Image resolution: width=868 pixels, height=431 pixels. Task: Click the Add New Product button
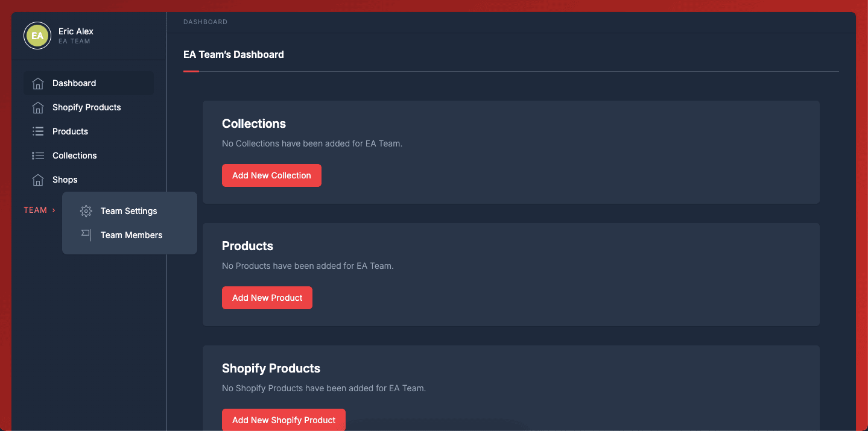click(x=267, y=298)
